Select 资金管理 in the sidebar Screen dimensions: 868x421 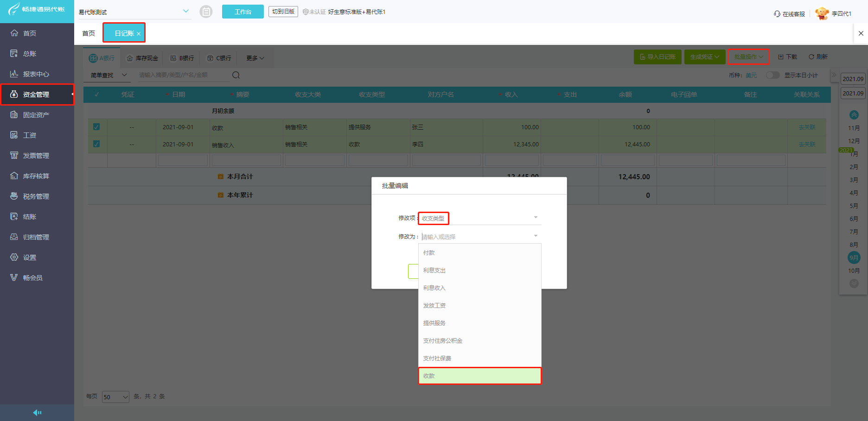point(37,94)
